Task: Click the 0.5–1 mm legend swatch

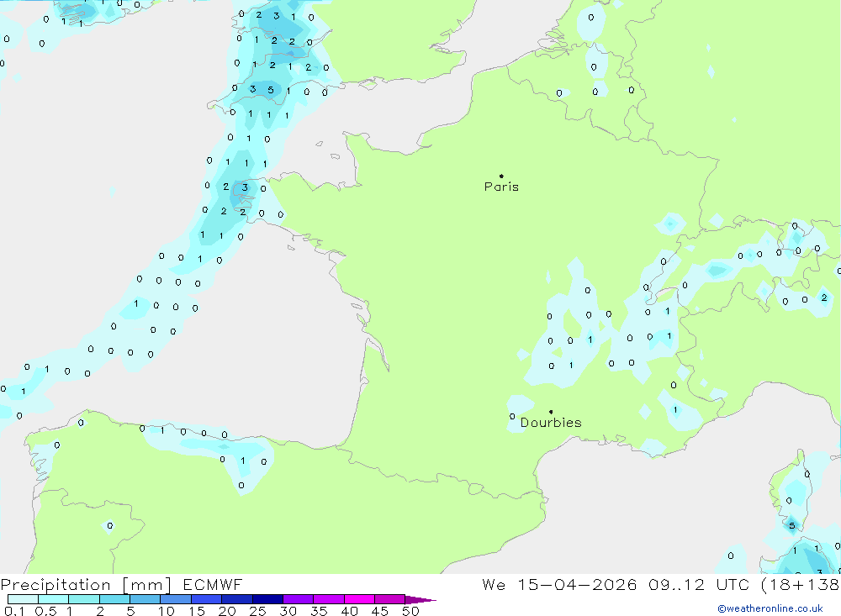Action: [54, 599]
